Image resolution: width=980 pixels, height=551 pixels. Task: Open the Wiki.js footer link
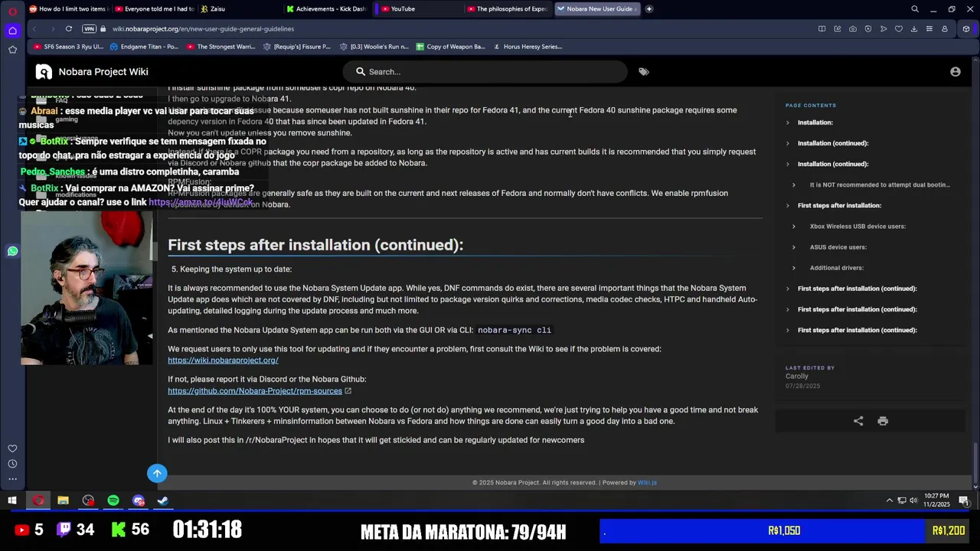tap(647, 483)
